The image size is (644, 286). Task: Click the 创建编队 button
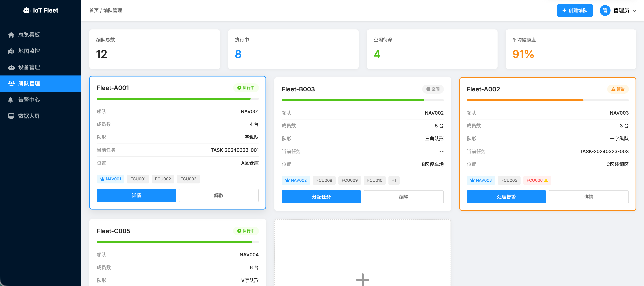[575, 10]
